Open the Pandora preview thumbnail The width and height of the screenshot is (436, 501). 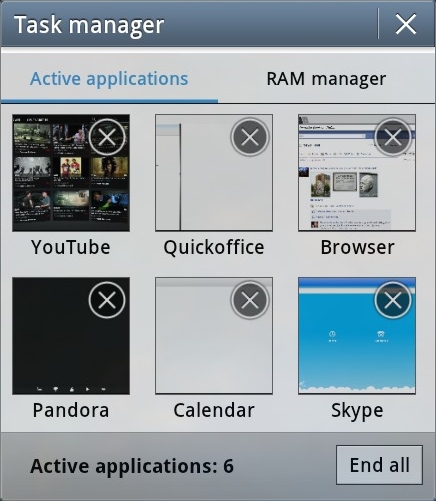point(71,336)
